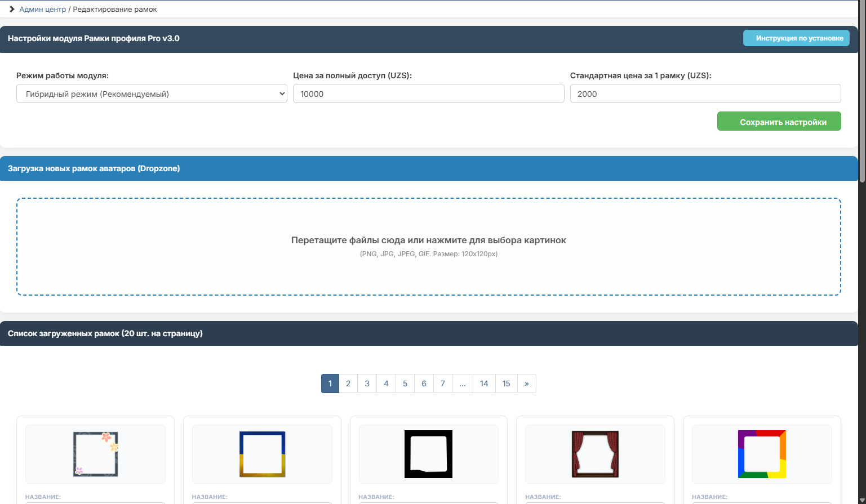Go to pagination page 14
The height and width of the screenshot is (504, 866).
[484, 383]
